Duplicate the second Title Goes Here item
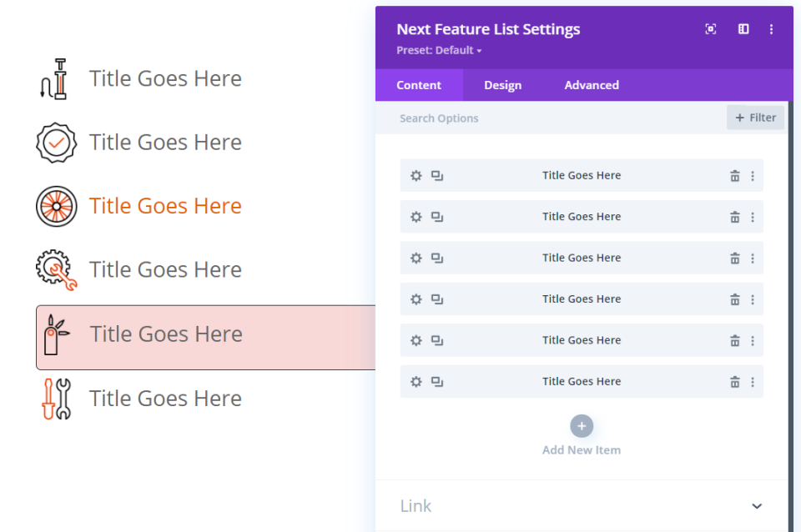Viewport: 801px width, 532px height. [x=437, y=217]
